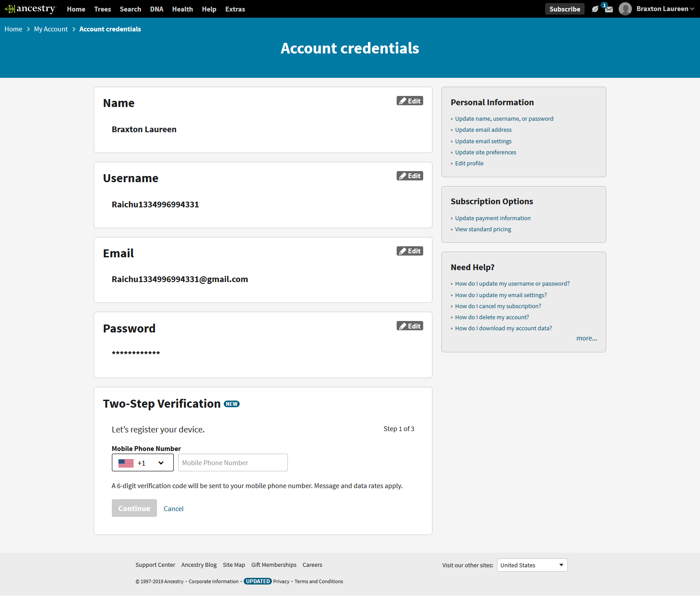Open the DNA menu in top navigation
Viewport: 700px width, 596px height.
[x=157, y=9]
